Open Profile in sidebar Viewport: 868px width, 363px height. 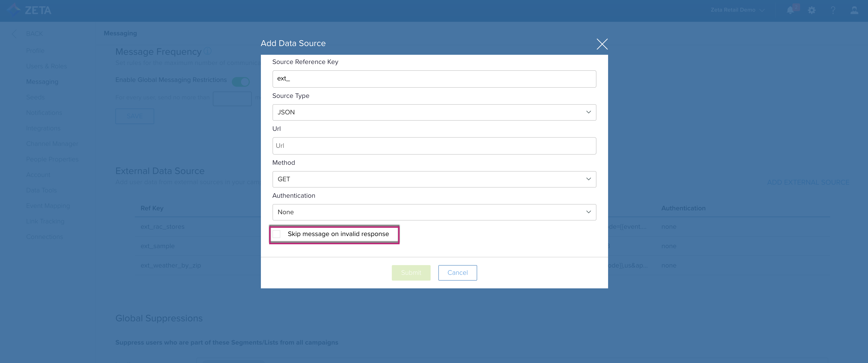(35, 50)
